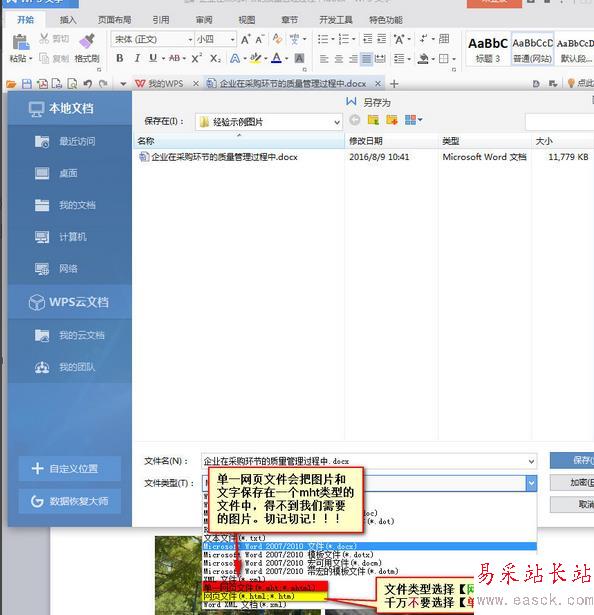594x615 pixels.
Task: Open the borders dropdown
Action: pyautogui.click(x=454, y=59)
